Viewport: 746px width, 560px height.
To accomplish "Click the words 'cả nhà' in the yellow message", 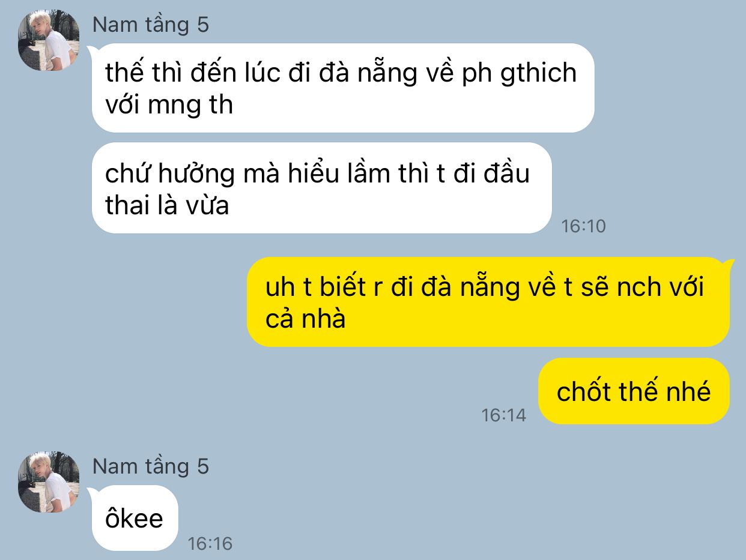I will click(x=306, y=319).
